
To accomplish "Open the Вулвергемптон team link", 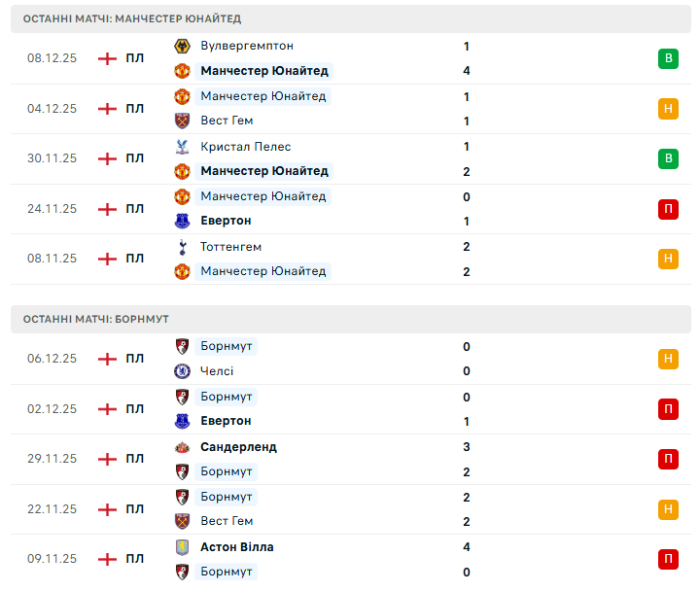I will [246, 46].
